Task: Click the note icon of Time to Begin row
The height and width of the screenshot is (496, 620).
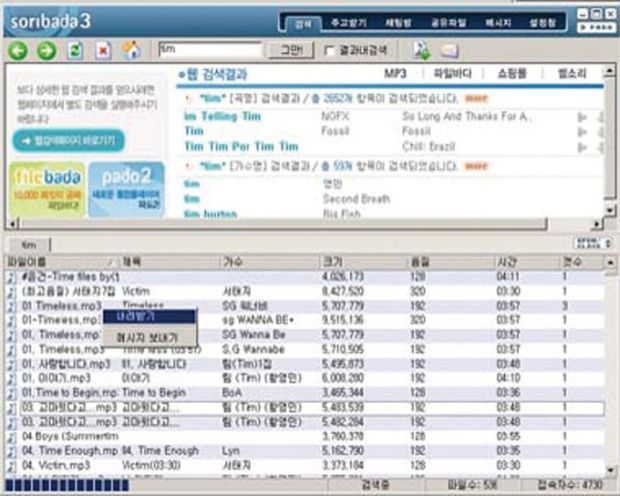Action: point(11,393)
